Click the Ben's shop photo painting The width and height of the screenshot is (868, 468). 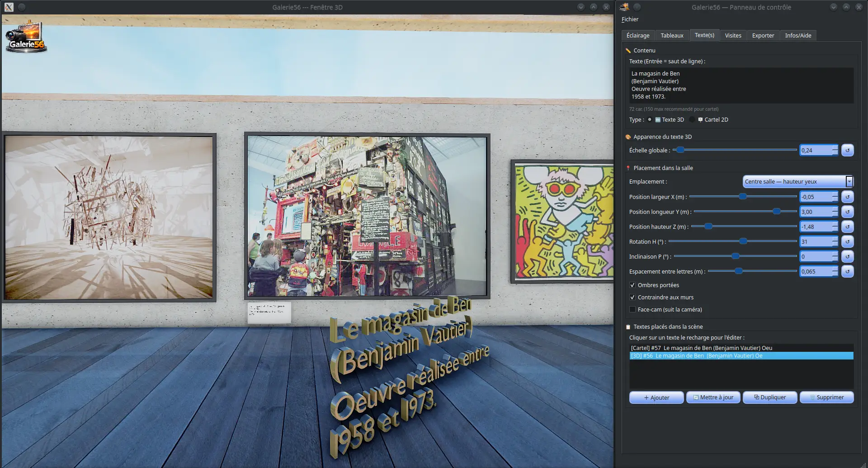pos(367,216)
